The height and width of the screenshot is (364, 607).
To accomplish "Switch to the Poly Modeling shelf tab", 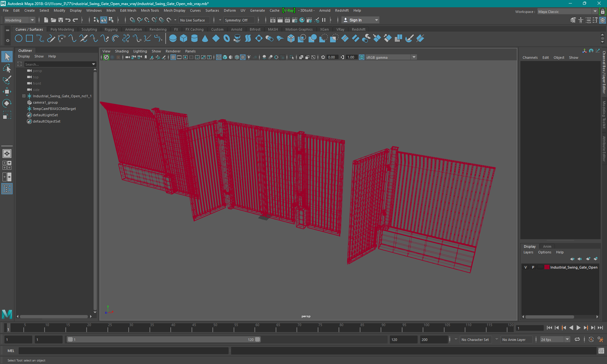I will coord(62,29).
